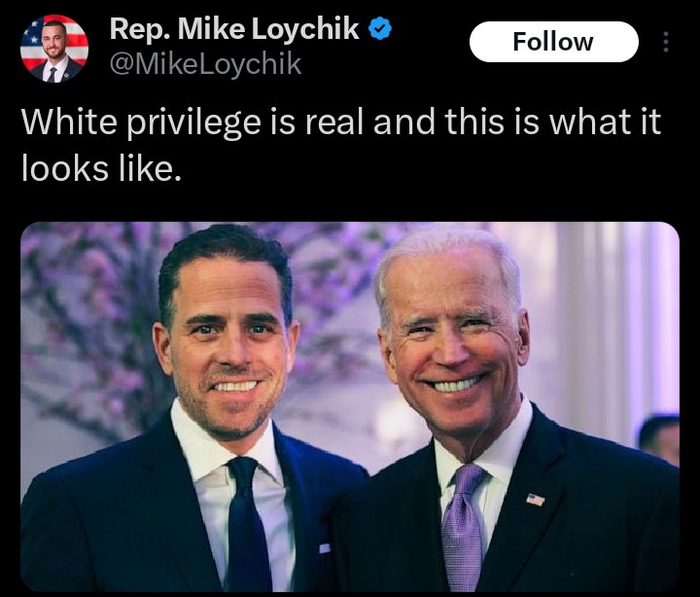Viewport: 700px width, 597px height.
Task: Click the flag lapel pin in the photo
Action: tap(536, 499)
